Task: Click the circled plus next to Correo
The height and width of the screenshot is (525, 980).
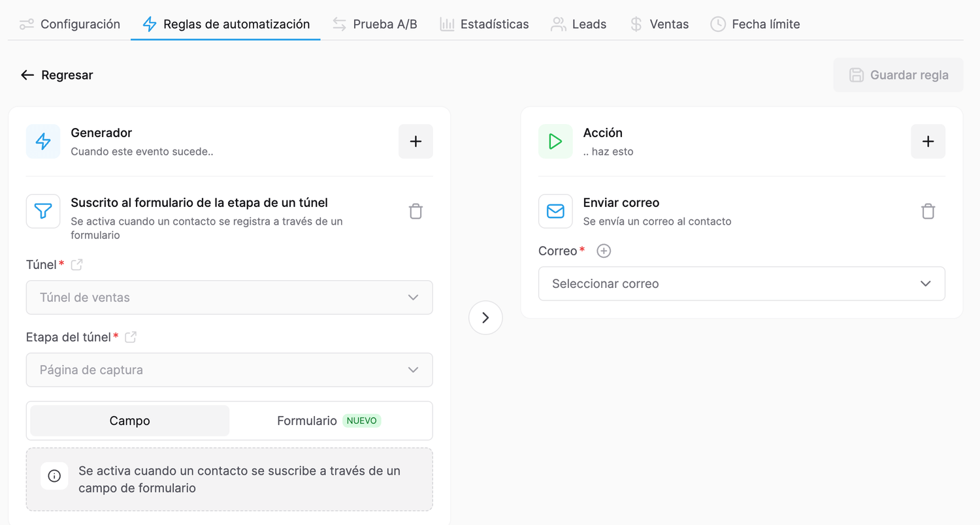Action: tap(604, 251)
